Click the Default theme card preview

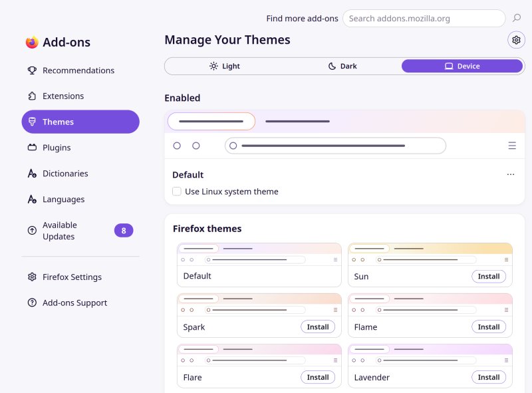tap(259, 254)
